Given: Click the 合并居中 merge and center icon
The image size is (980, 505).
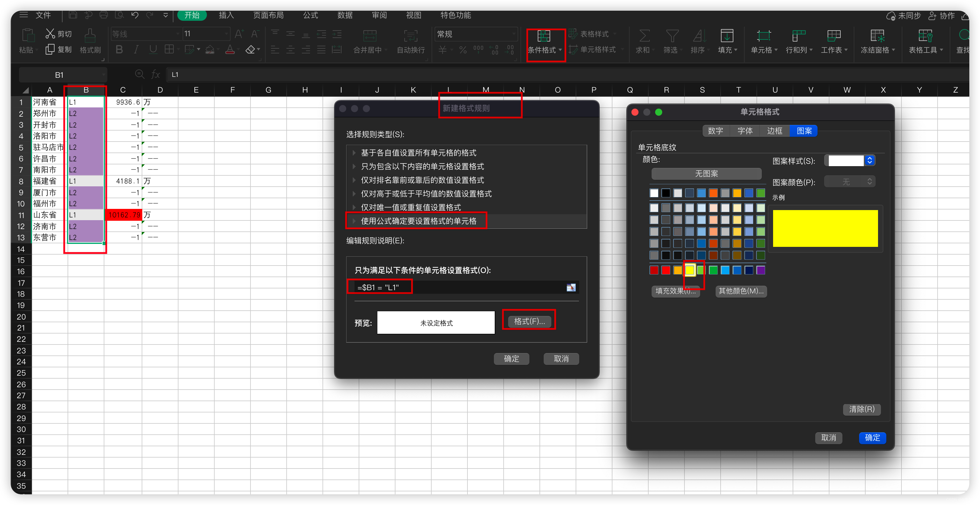Looking at the screenshot, I should pyautogui.click(x=369, y=36).
